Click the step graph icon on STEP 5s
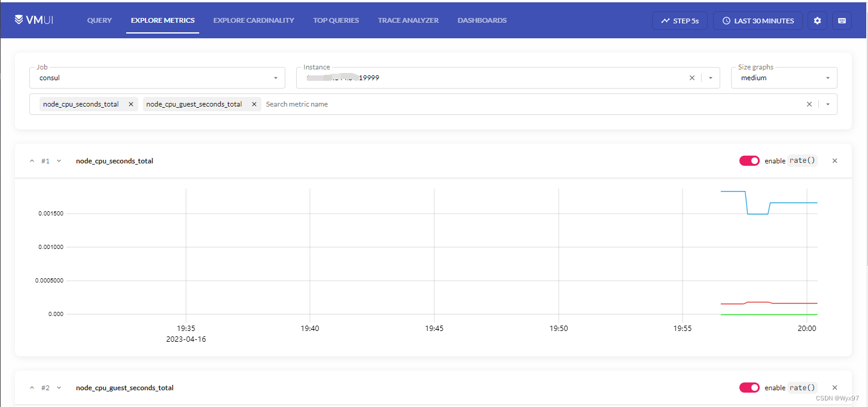Viewport: 868px width, 407px height. (x=665, y=20)
